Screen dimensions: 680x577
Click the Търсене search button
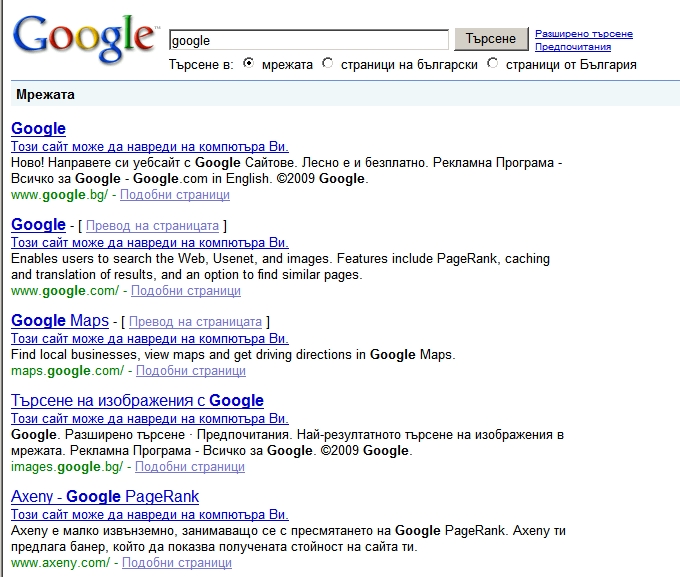[491, 39]
